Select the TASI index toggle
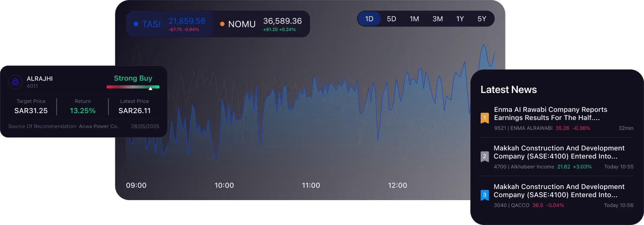644x225 pixels. (x=170, y=24)
